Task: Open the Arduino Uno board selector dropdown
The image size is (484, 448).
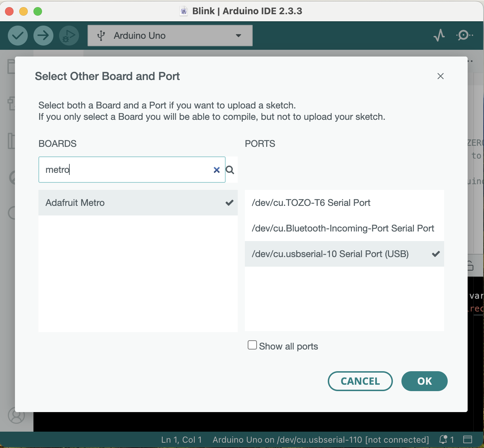Action: (170, 36)
